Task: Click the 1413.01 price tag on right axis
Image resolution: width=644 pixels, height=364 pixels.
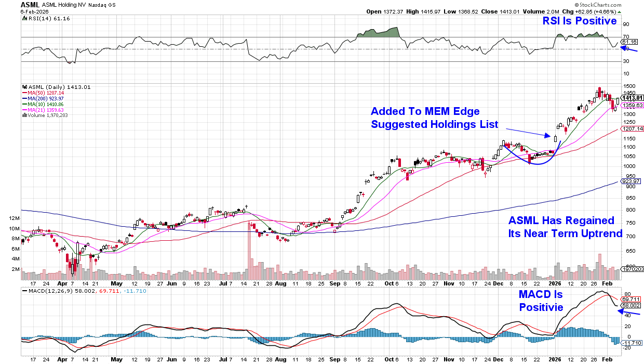Action: 633,98
